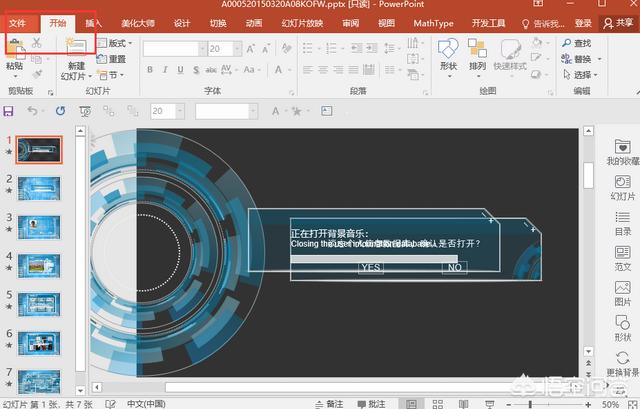
Task: Click the ribbon font name input box
Action: click(171, 49)
